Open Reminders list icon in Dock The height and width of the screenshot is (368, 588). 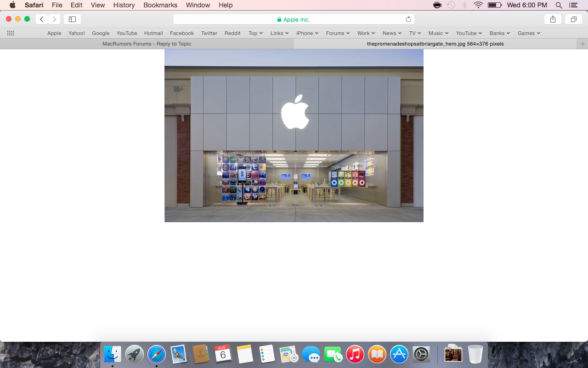[267, 354]
